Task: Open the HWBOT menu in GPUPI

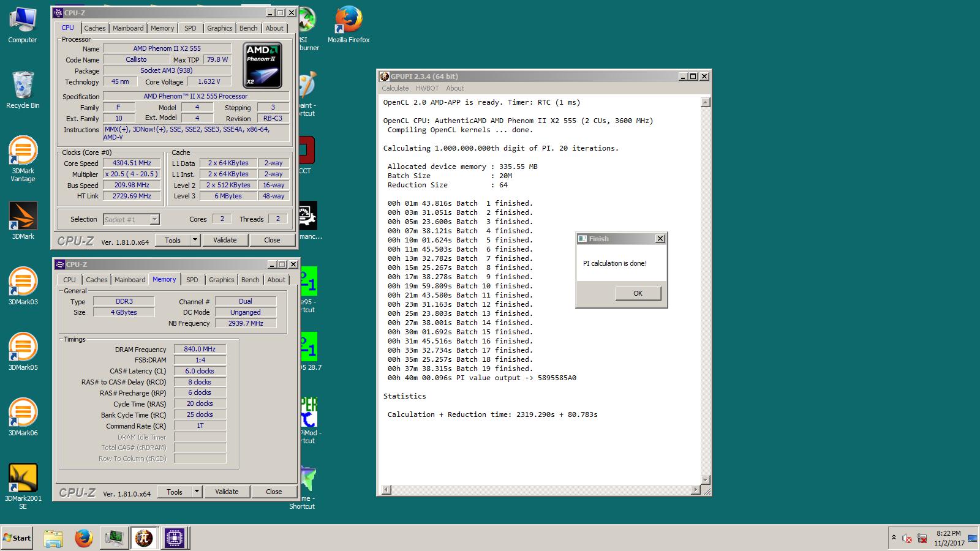Action: pyautogui.click(x=427, y=88)
